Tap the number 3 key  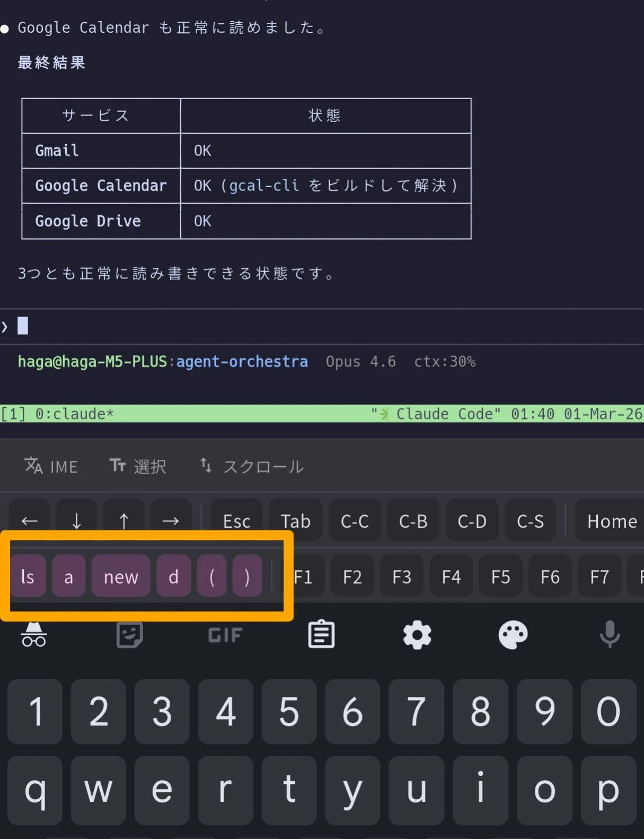tap(162, 711)
